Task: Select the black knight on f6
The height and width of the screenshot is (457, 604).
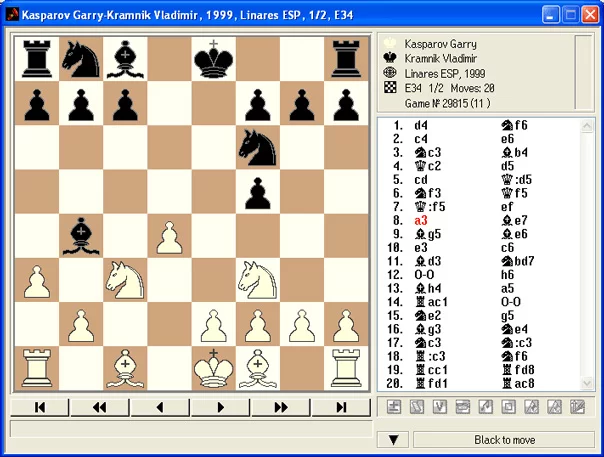Action: point(258,148)
